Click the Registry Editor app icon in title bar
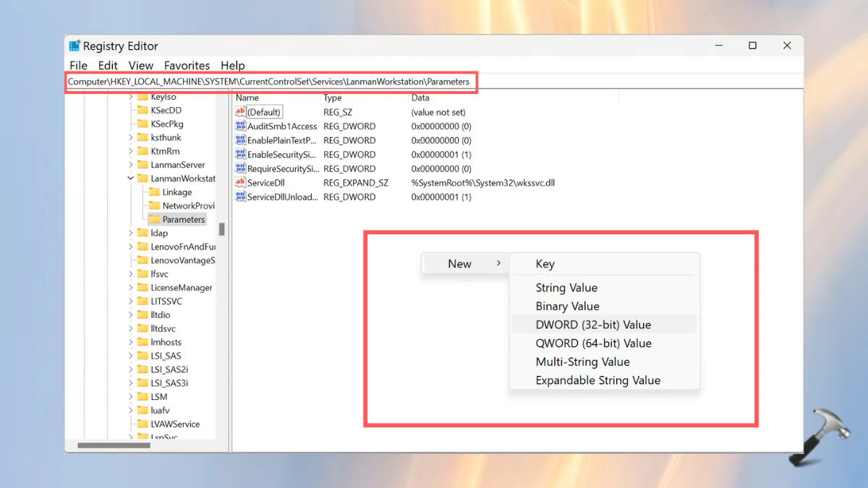This screenshot has width=868, height=488. click(x=75, y=46)
